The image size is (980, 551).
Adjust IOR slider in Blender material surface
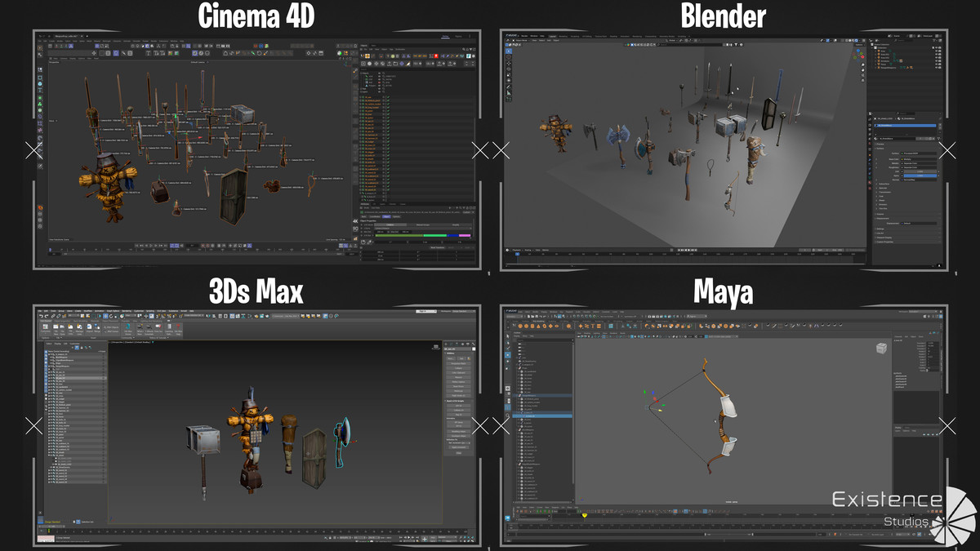920,171
